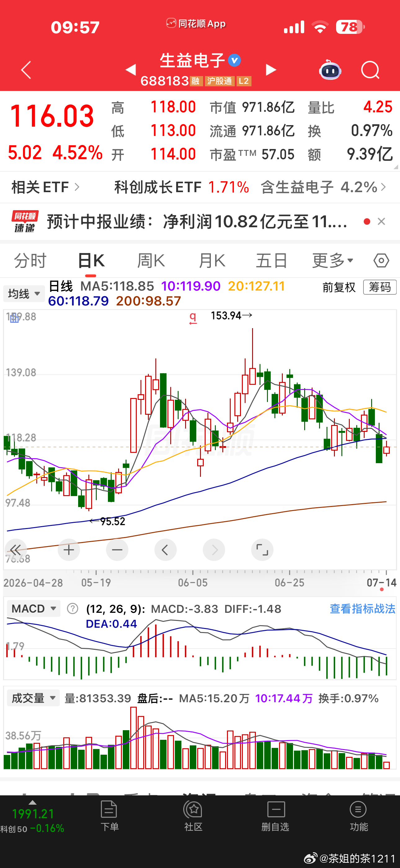Image resolution: width=400 pixels, height=868 pixels.
Task: Tap 删自选 to remove from watchlist
Action: click(x=276, y=816)
